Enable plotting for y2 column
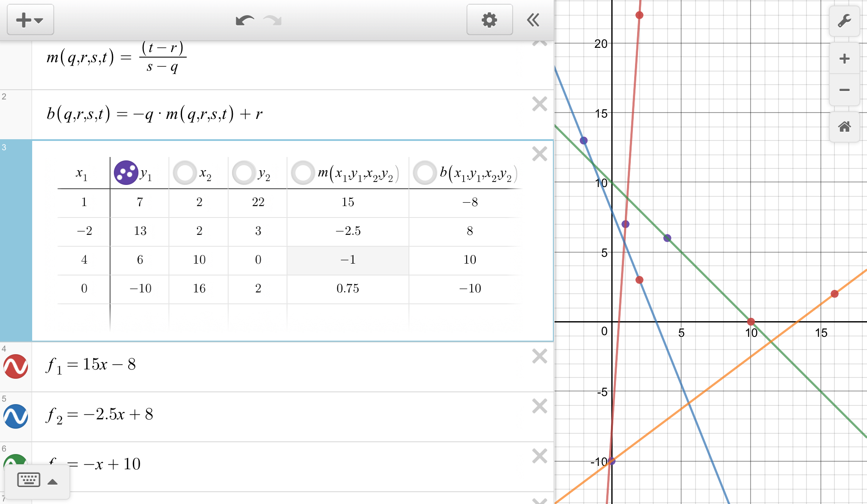 243,173
